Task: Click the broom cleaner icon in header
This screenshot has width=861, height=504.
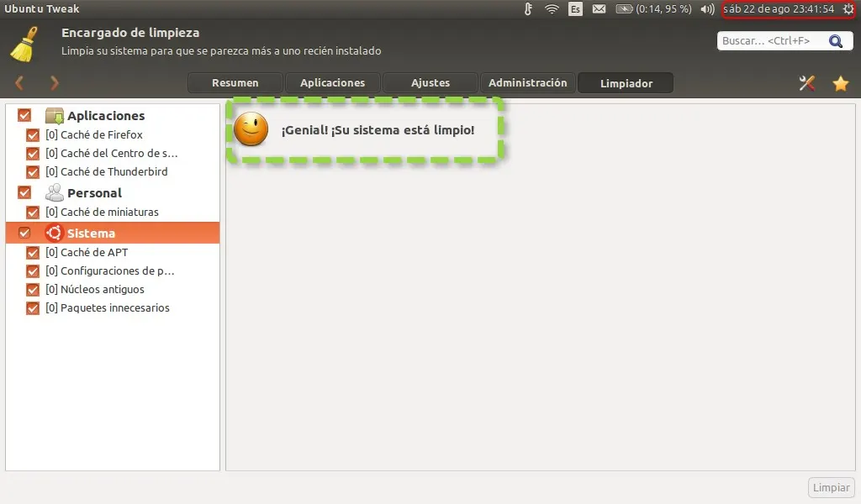Action: click(x=24, y=44)
